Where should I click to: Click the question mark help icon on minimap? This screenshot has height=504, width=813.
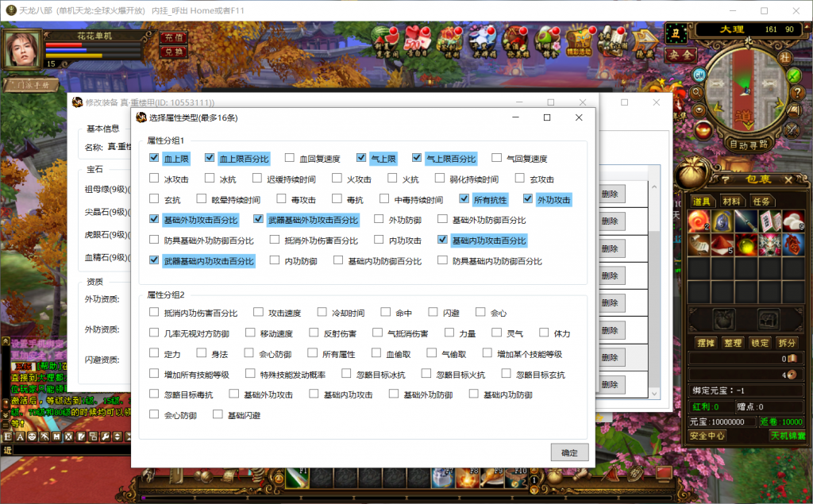797,93
